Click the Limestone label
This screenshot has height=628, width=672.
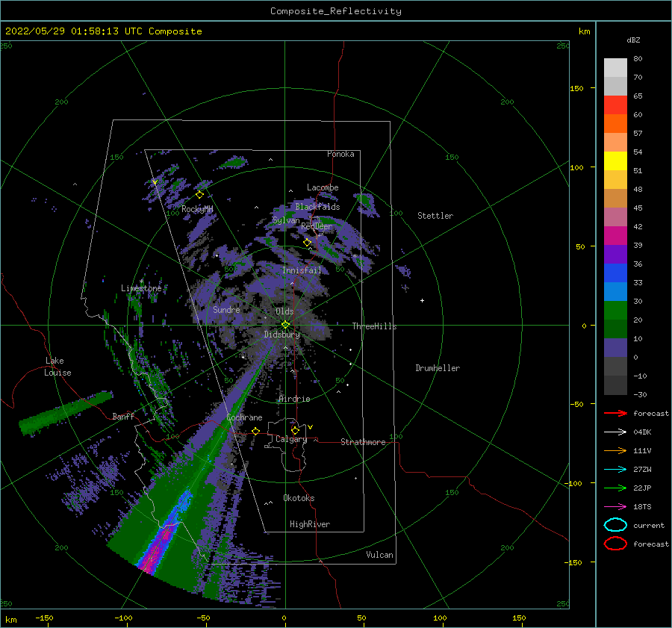(x=141, y=288)
